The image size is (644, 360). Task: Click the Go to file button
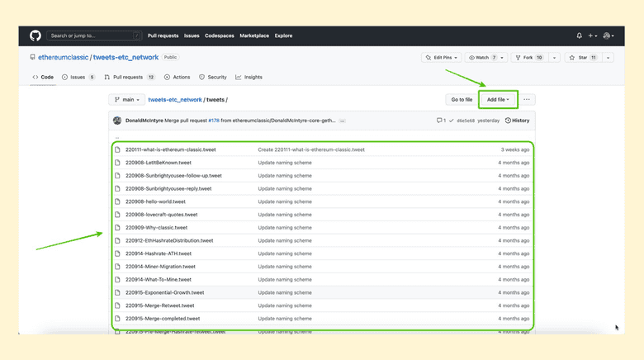coord(462,100)
